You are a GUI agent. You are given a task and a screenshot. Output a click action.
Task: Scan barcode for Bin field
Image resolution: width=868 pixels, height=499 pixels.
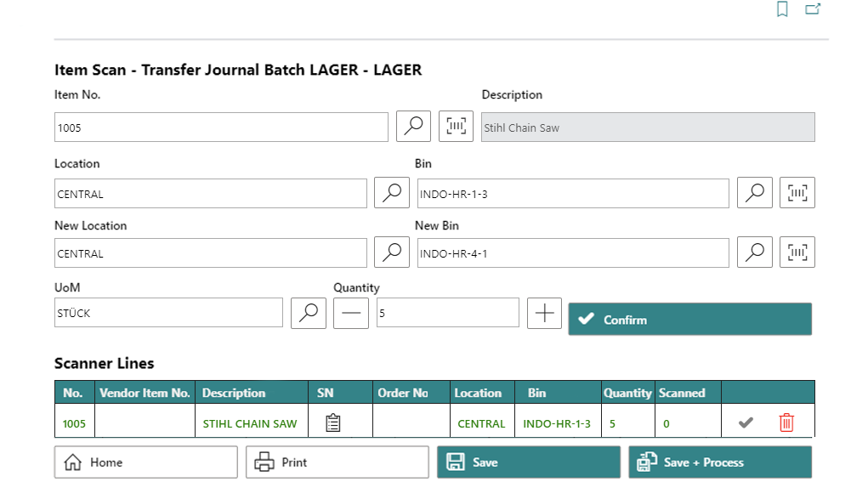(797, 193)
